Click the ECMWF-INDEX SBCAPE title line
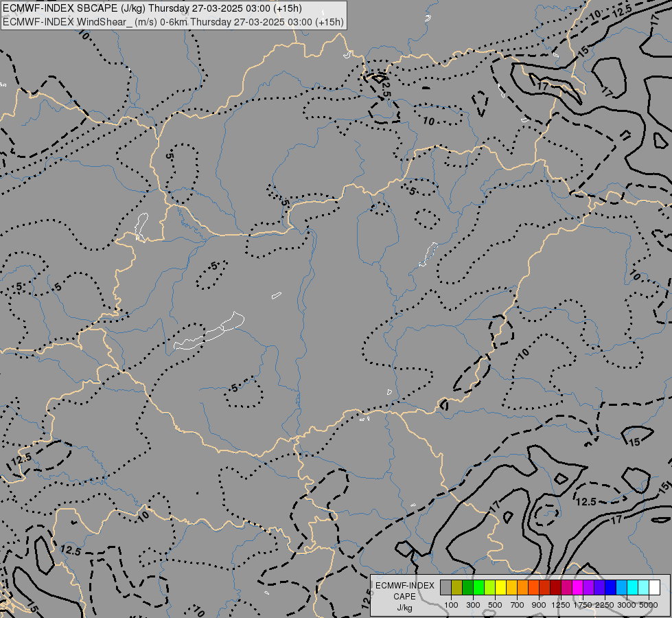Viewport: 672px width, 618px height. click(152, 8)
